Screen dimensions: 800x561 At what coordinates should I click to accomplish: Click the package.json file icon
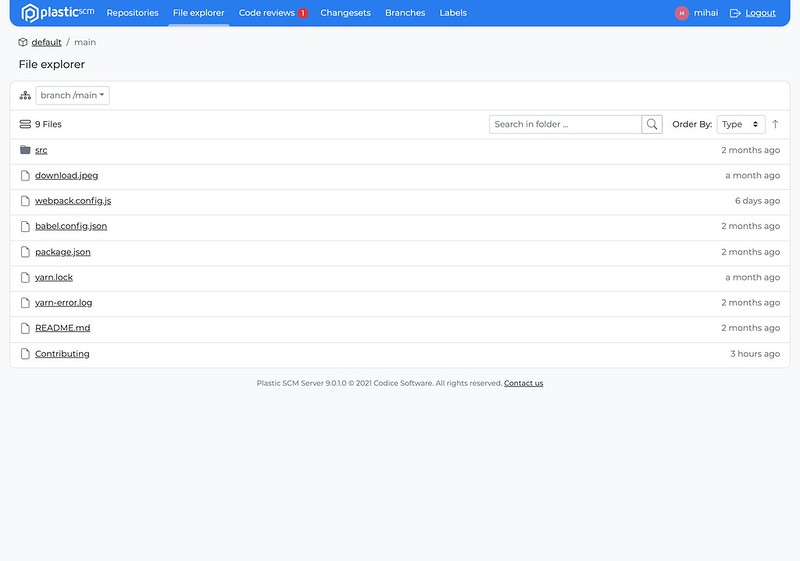(x=25, y=252)
